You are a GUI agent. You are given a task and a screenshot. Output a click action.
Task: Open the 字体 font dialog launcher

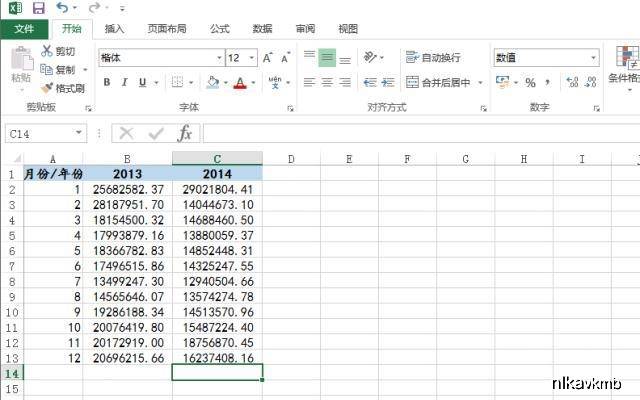click(290, 108)
